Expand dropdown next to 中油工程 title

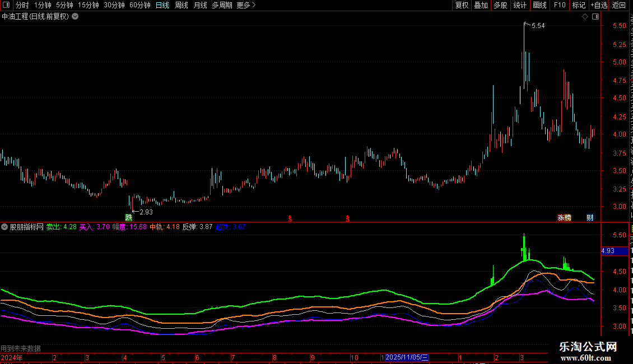click(x=75, y=17)
